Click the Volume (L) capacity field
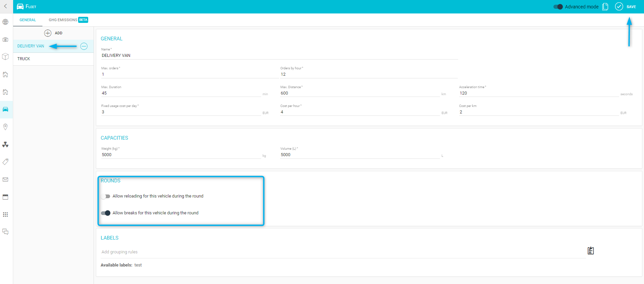The width and height of the screenshot is (644, 284). [360, 155]
